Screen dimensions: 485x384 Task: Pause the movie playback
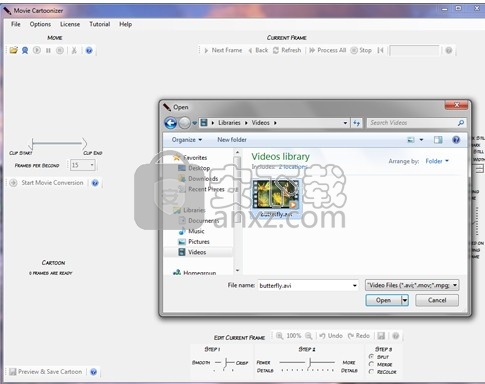tap(48, 50)
